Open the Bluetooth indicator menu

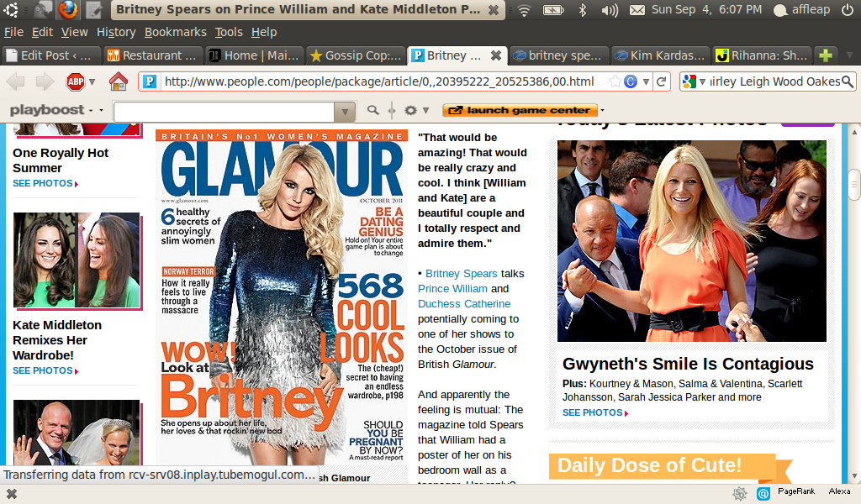(583, 10)
